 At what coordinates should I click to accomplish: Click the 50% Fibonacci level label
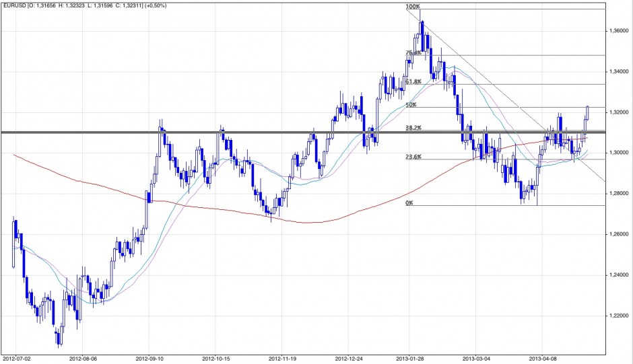coord(411,105)
